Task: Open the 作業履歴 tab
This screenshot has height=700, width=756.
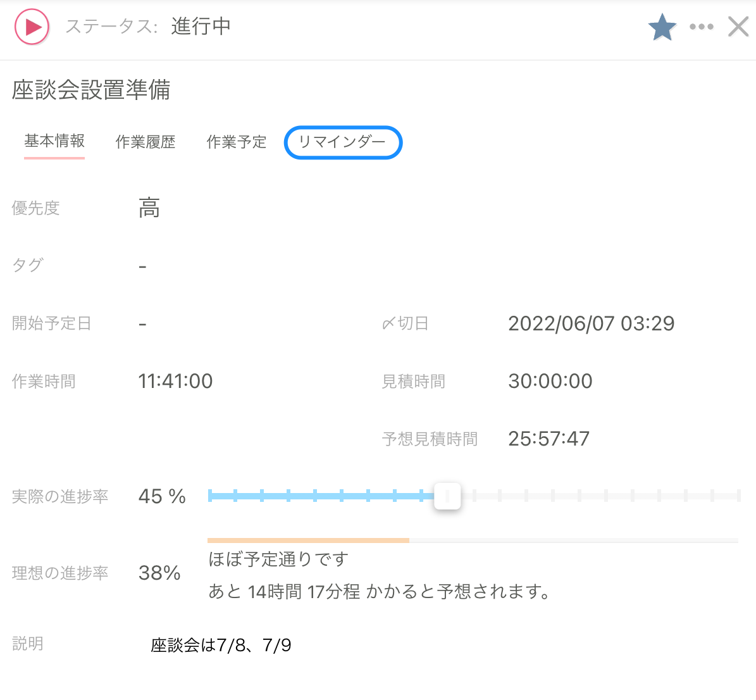Action: (x=146, y=142)
